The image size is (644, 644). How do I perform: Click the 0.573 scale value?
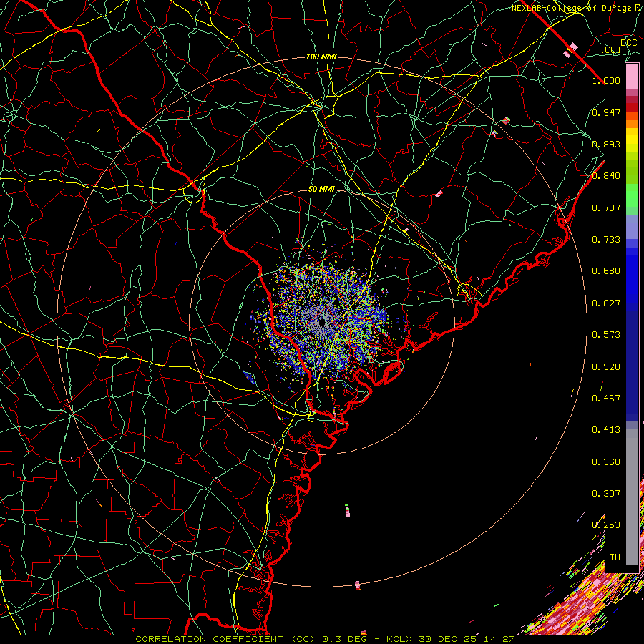606,335
